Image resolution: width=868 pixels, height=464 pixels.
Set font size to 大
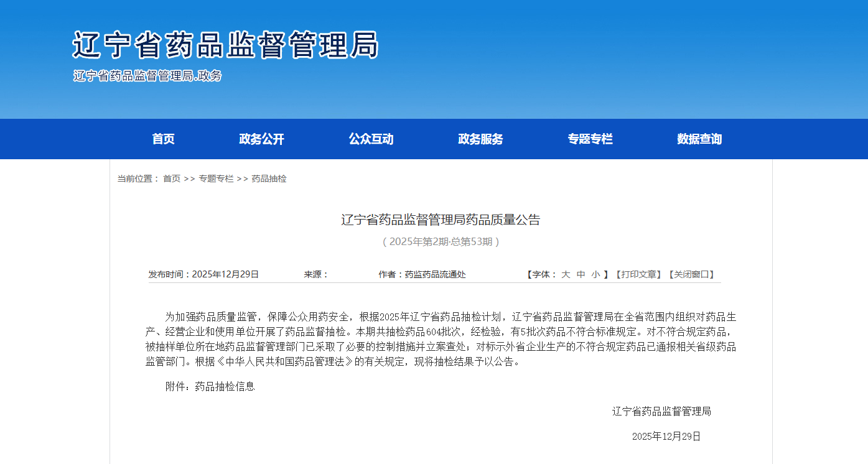(x=566, y=274)
